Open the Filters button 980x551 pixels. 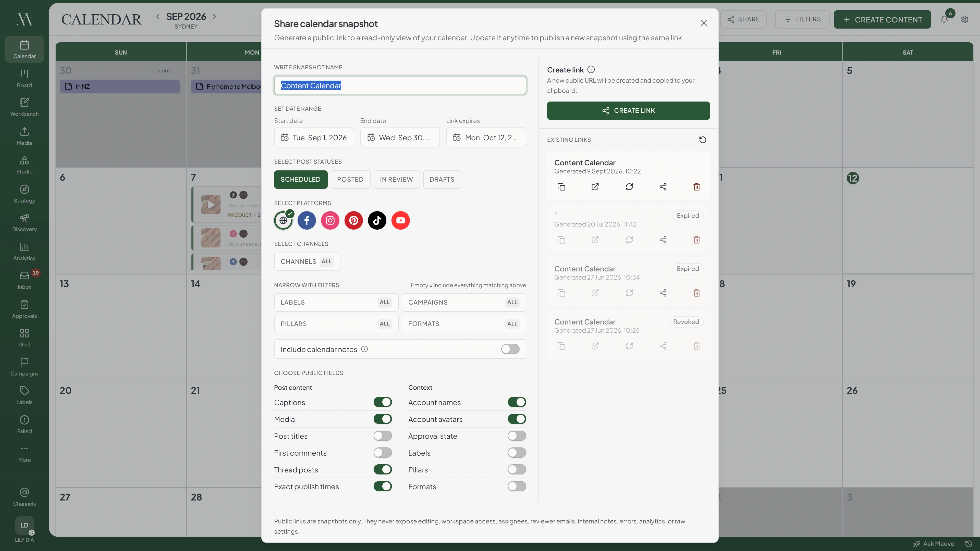pyautogui.click(x=802, y=19)
